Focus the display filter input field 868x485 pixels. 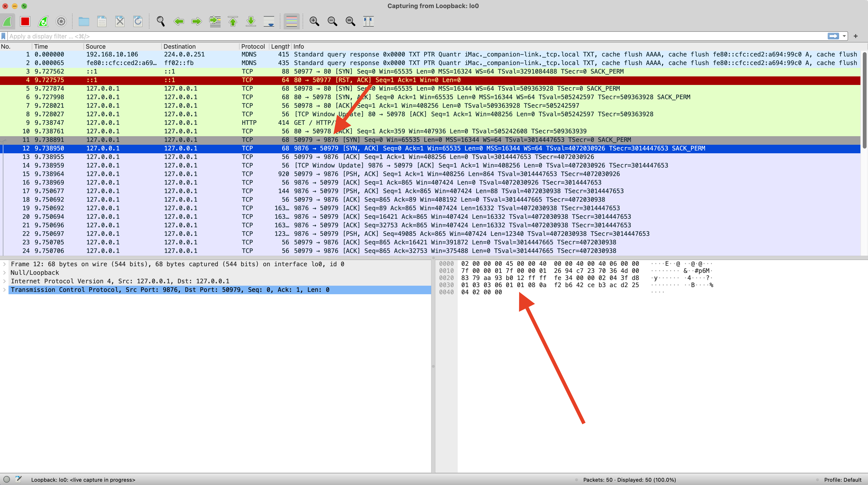pos(417,36)
